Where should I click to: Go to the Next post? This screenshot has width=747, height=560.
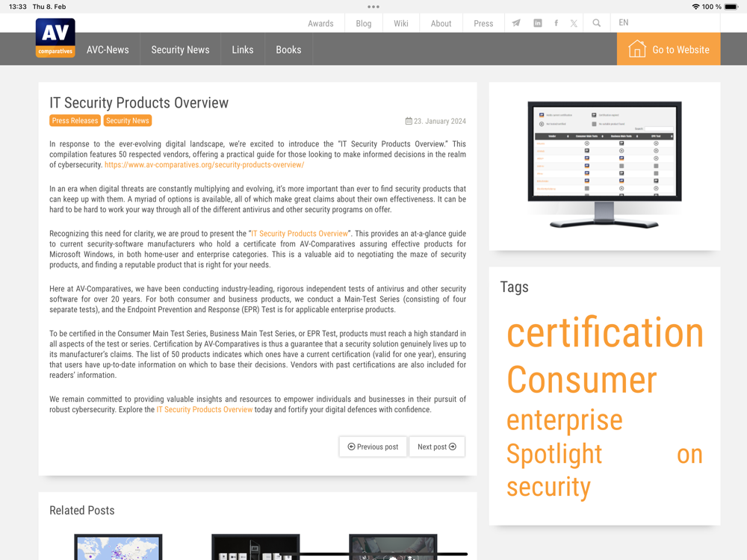(437, 447)
